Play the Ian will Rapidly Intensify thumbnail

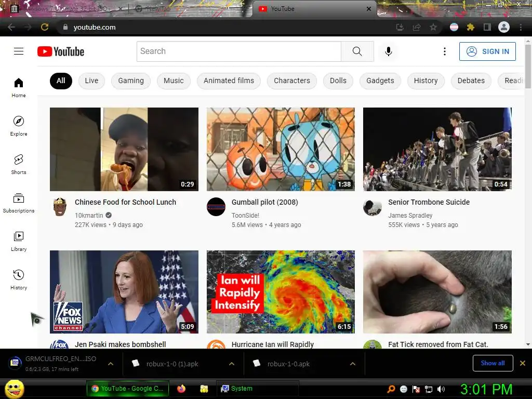click(x=281, y=292)
